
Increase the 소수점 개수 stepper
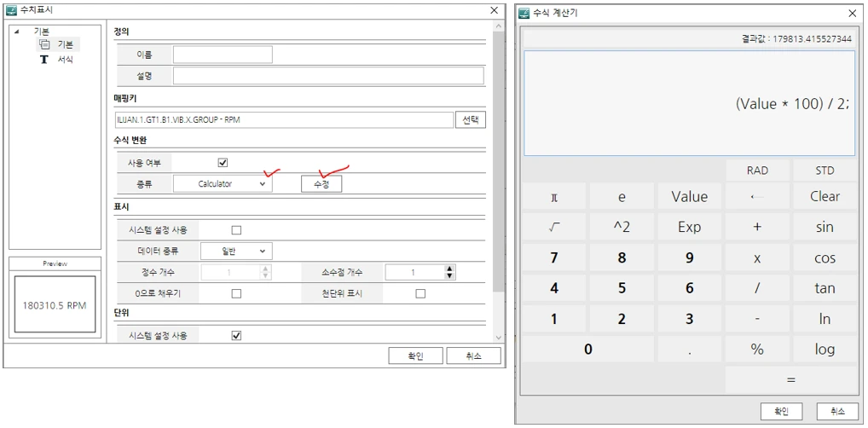pyautogui.click(x=449, y=269)
